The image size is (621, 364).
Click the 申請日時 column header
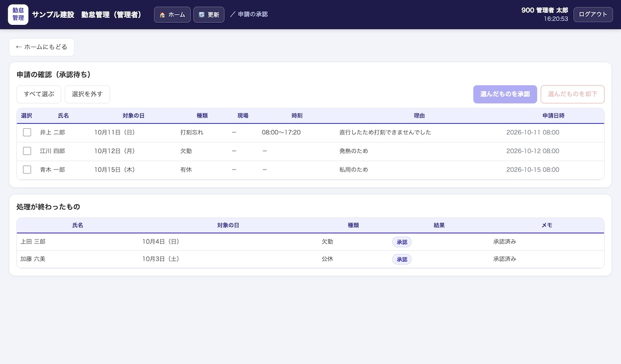click(553, 116)
